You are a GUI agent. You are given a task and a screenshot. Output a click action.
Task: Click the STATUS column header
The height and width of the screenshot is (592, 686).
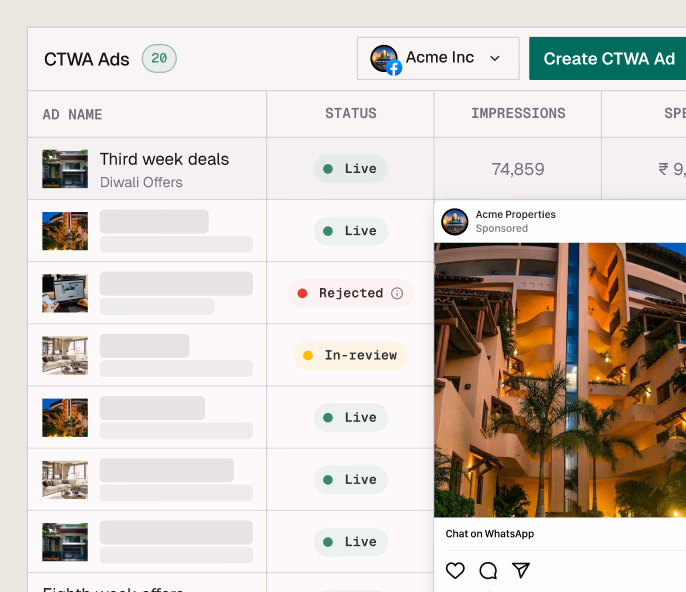coord(351,114)
